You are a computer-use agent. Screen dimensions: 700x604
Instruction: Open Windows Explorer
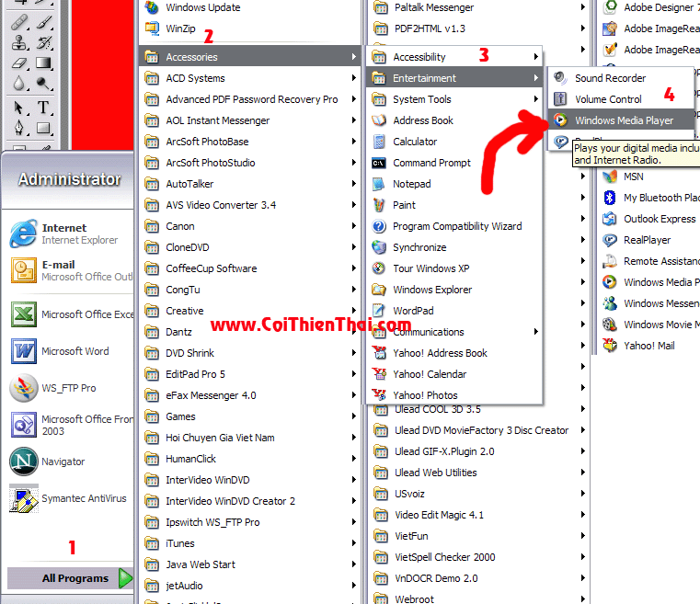(454, 290)
